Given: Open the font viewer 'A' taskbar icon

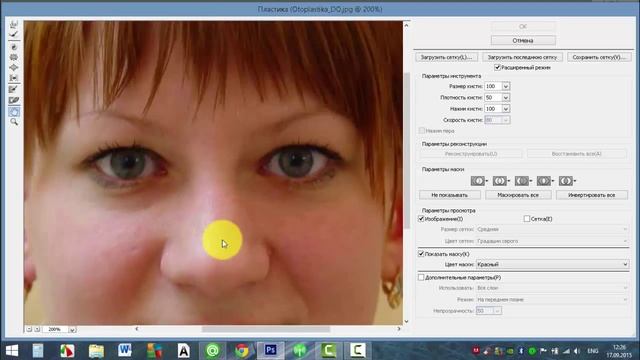Looking at the screenshot, I should (184, 351).
